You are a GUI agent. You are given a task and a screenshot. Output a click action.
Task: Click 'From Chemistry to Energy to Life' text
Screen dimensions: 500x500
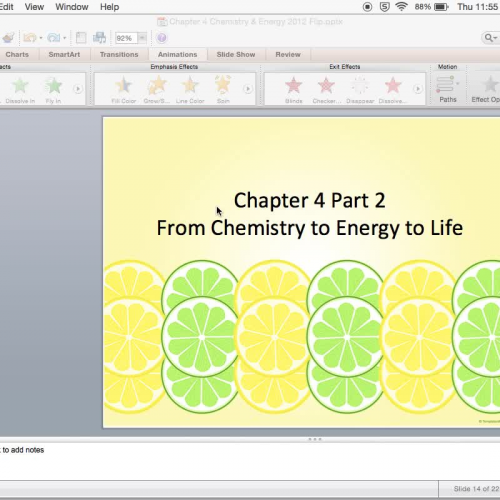[x=310, y=228]
